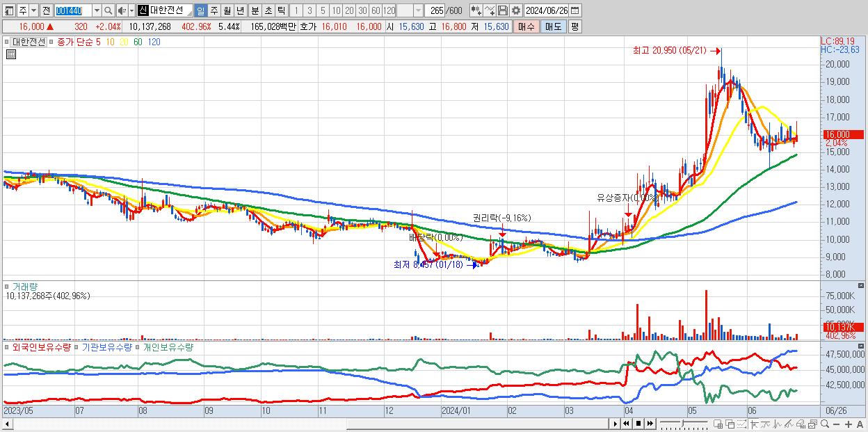Play the chart replay forward
The image size is (868, 432).
[615, 424]
